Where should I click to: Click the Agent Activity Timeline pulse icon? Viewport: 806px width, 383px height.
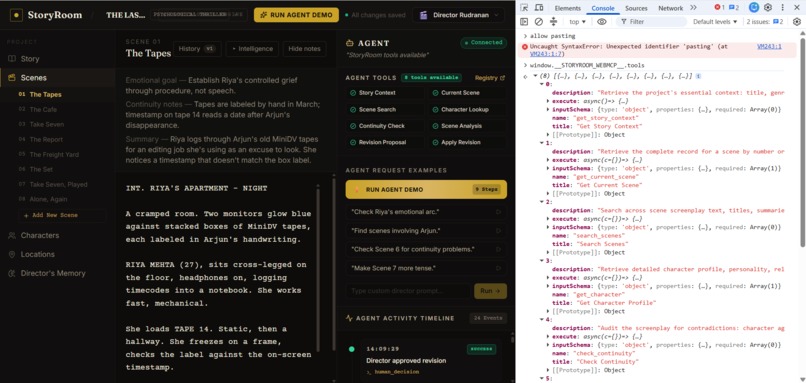350,318
